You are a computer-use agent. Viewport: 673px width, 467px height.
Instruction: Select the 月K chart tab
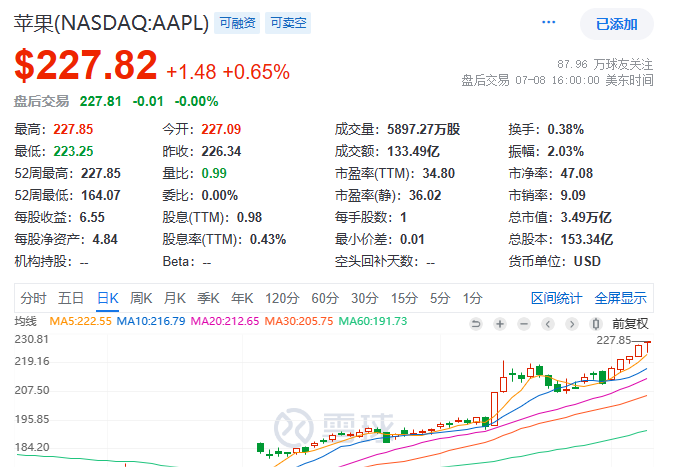175,298
